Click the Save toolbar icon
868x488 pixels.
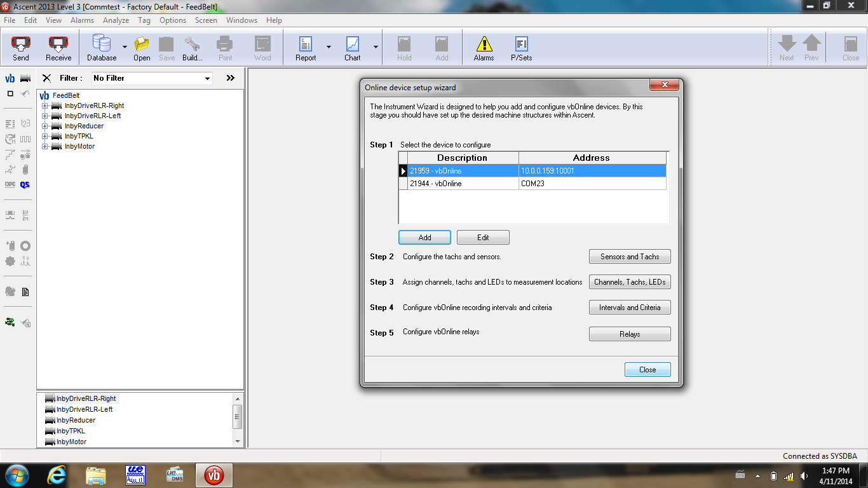[166, 48]
